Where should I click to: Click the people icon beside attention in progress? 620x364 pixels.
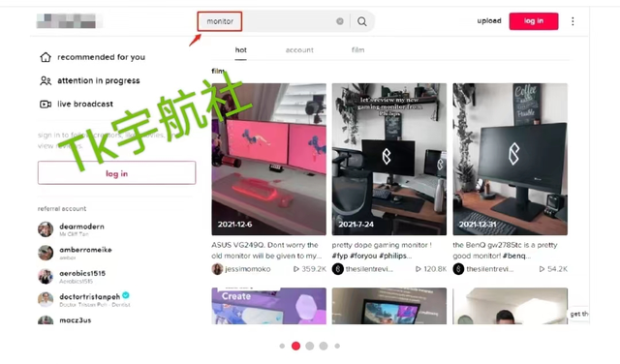point(46,80)
